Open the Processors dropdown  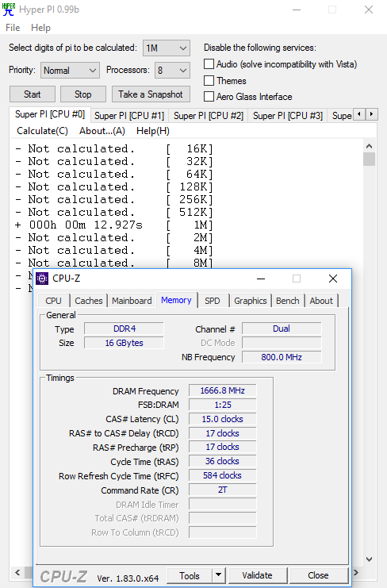(x=172, y=70)
